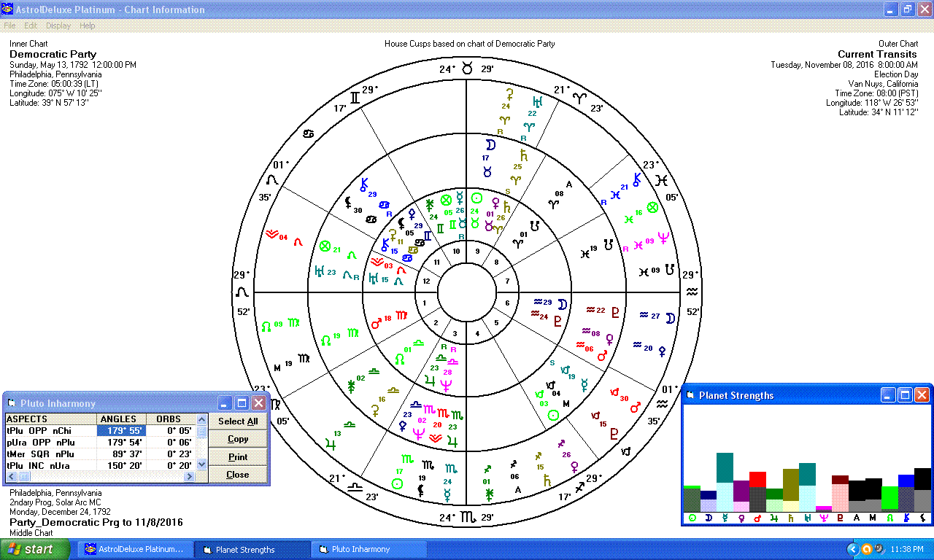Open the Edit menu
The height and width of the screenshot is (560, 934).
(x=31, y=26)
